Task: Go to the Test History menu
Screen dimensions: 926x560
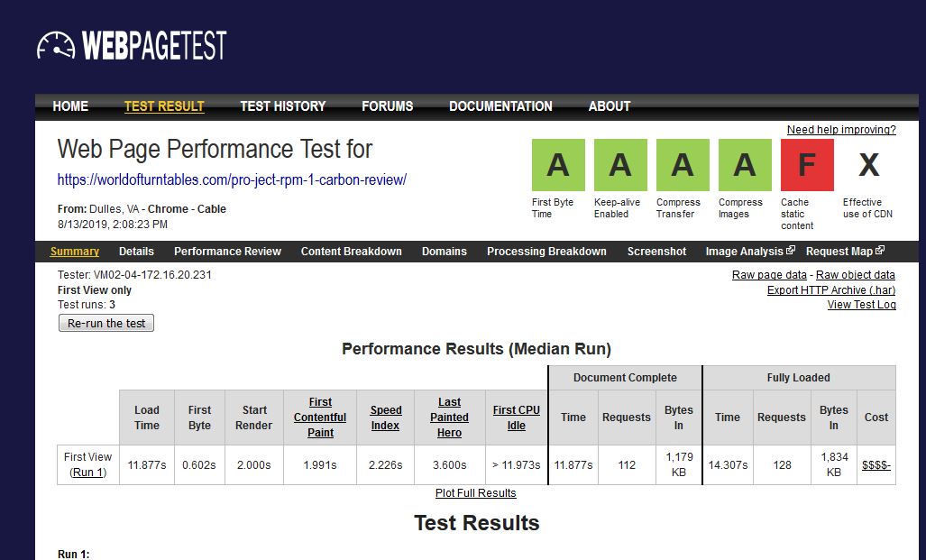Action: click(282, 106)
